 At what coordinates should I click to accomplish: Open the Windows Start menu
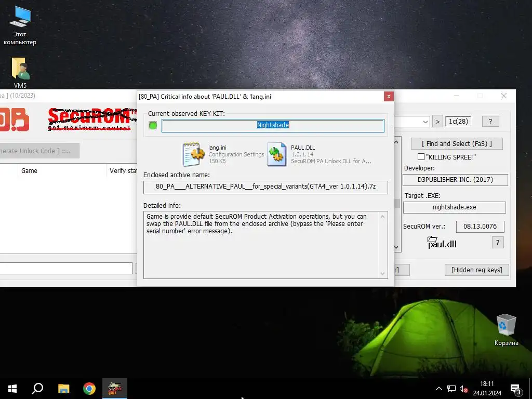point(12,389)
